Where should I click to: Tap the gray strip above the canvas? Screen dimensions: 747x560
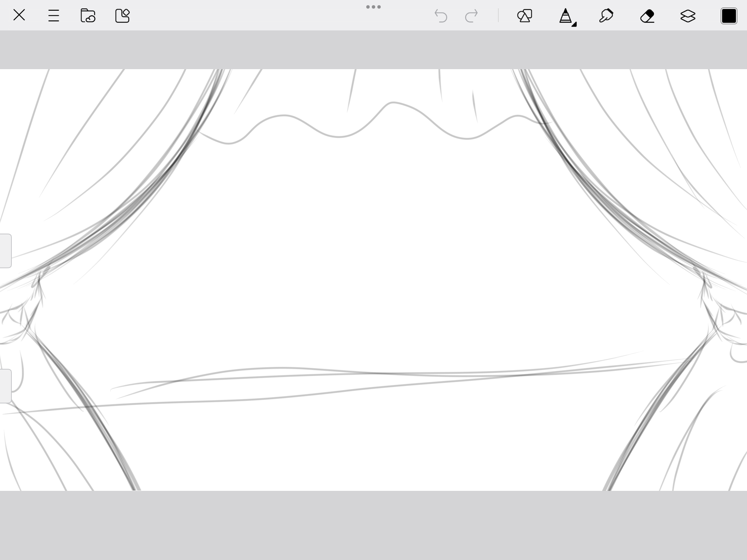click(x=373, y=49)
